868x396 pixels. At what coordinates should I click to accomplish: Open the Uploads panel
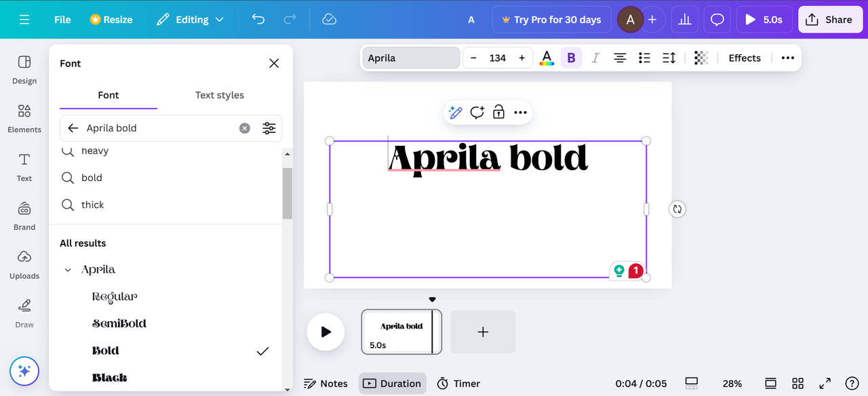point(24,265)
